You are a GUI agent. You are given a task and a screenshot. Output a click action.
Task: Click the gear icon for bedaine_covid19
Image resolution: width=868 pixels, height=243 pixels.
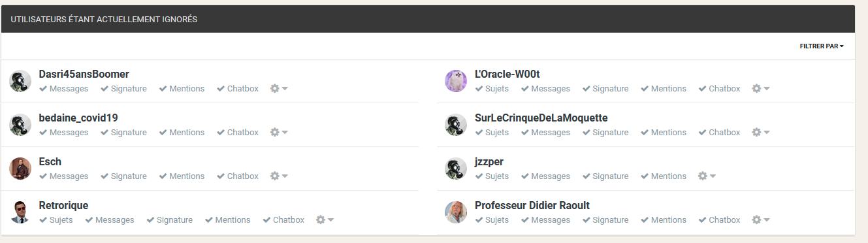point(279,133)
